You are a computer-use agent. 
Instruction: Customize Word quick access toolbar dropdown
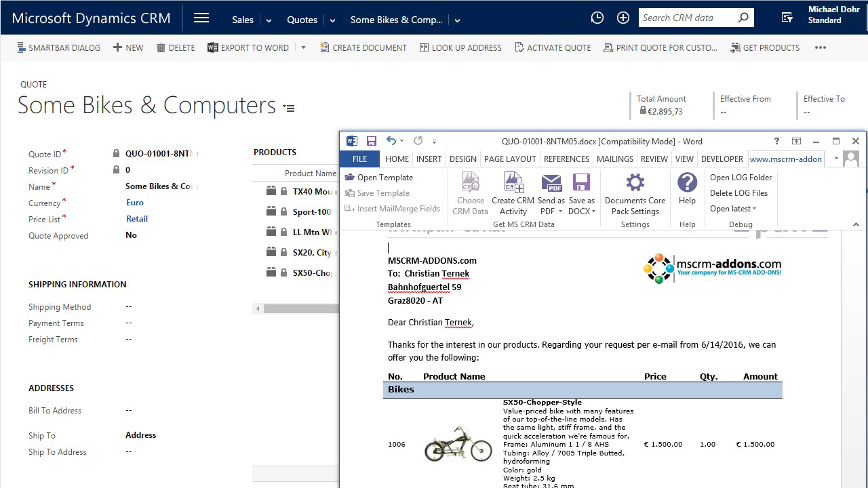coord(434,141)
